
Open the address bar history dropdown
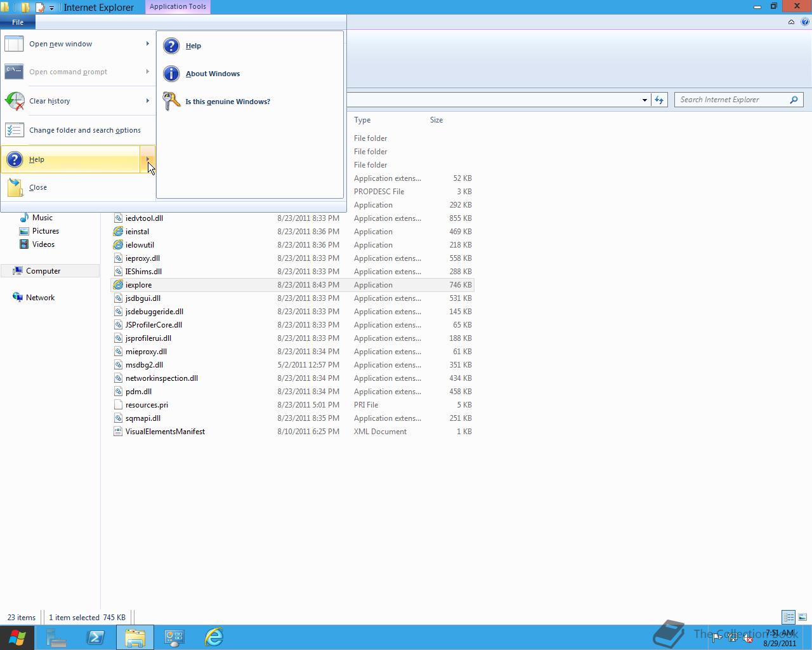(645, 100)
